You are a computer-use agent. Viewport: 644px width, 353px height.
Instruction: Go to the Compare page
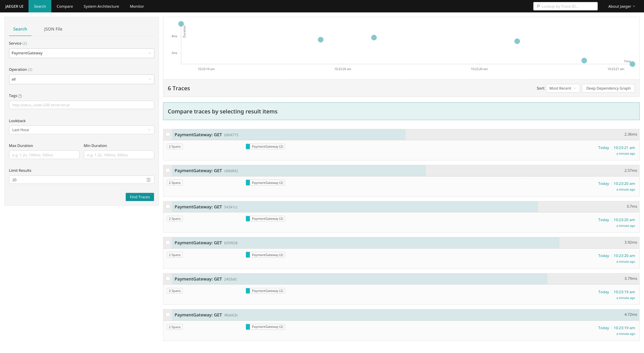coord(65,6)
